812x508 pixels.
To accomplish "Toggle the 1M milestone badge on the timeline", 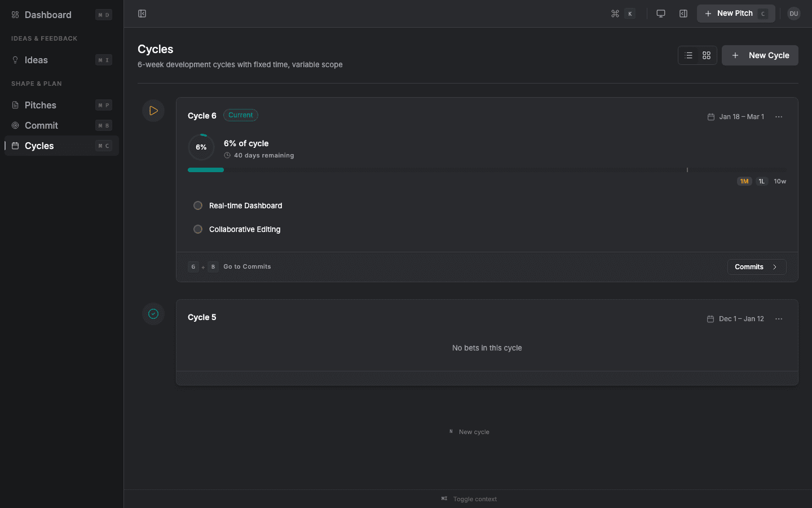I will point(744,181).
